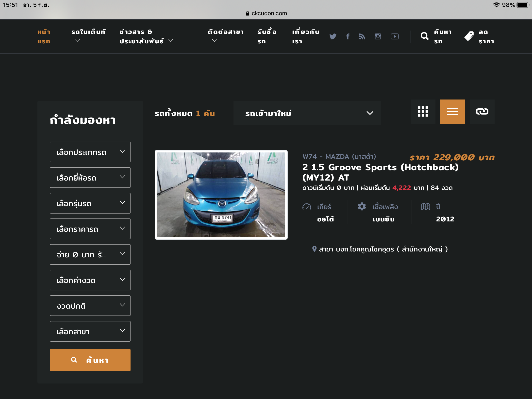Open the price range dropdown เลือกราคารถ
The image size is (532, 399).
(90, 229)
